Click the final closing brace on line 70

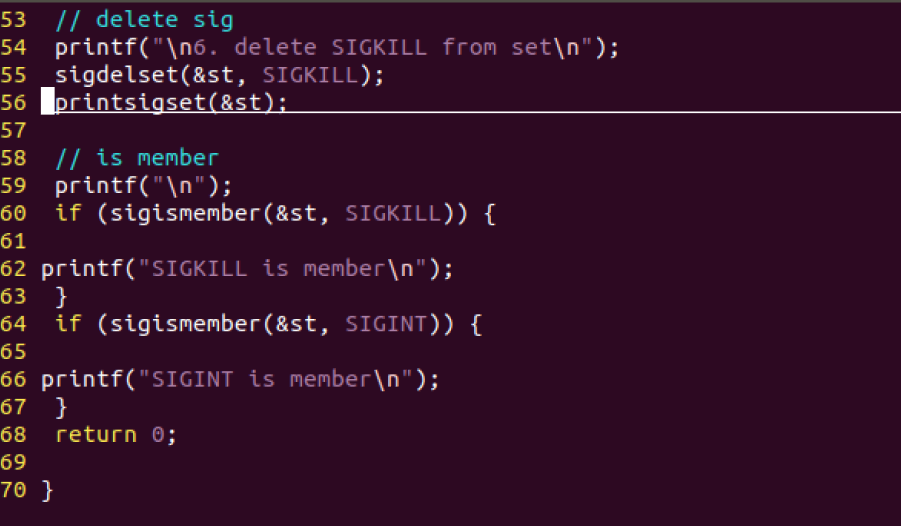coord(47,490)
